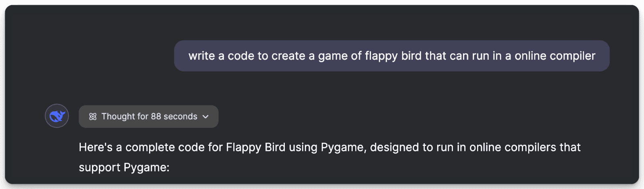Click the "support Pygame:" line of the reply

[x=124, y=167]
